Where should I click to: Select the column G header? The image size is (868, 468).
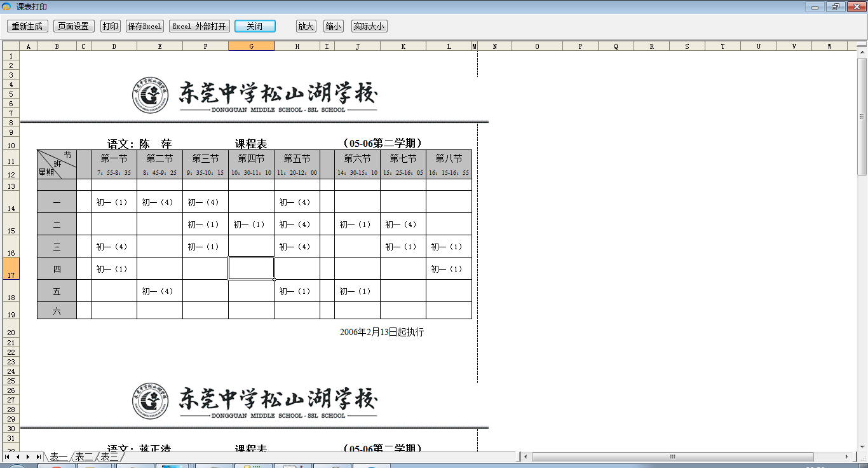point(251,46)
